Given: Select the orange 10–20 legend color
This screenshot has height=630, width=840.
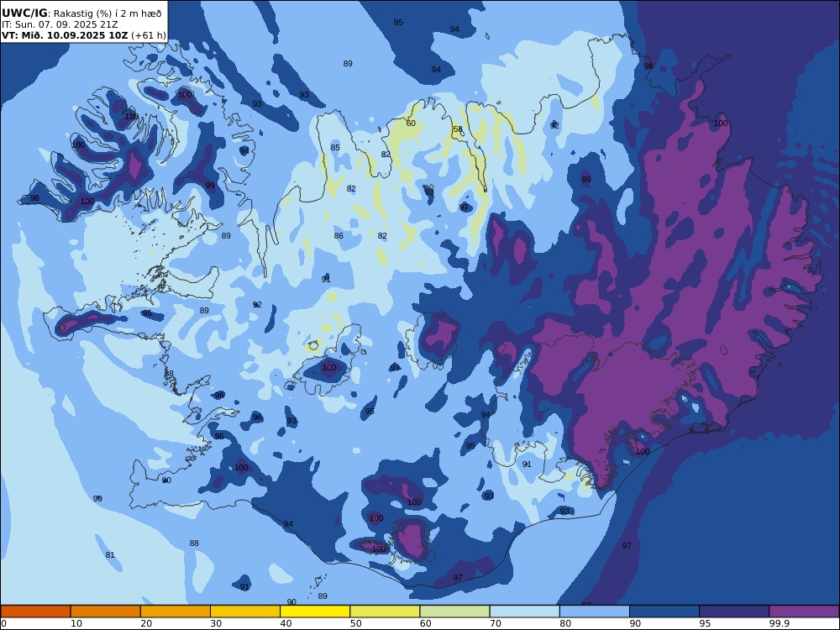Looking at the screenshot, I should pyautogui.click(x=106, y=612).
